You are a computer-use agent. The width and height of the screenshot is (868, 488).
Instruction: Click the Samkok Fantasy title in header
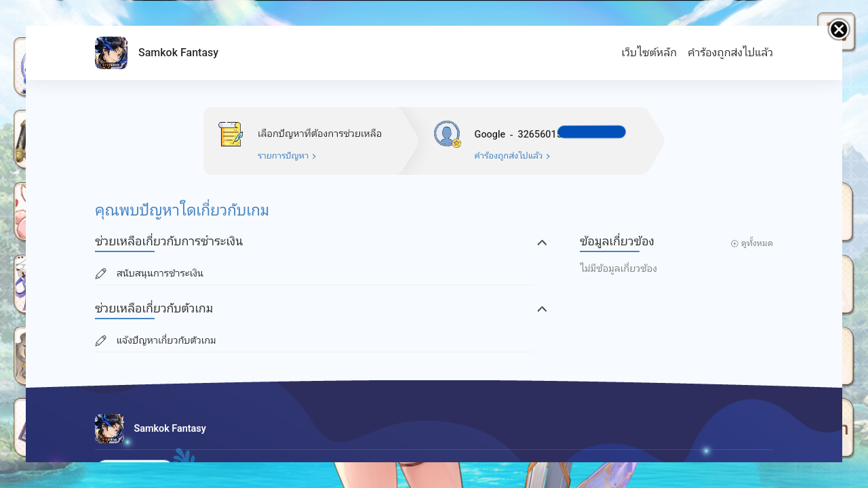(x=178, y=53)
